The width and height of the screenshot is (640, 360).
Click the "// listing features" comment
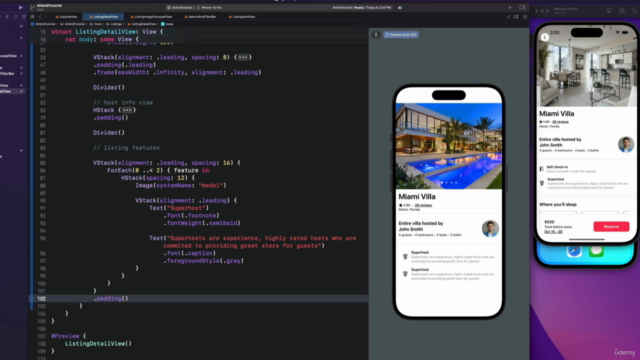pyautogui.click(x=126, y=148)
